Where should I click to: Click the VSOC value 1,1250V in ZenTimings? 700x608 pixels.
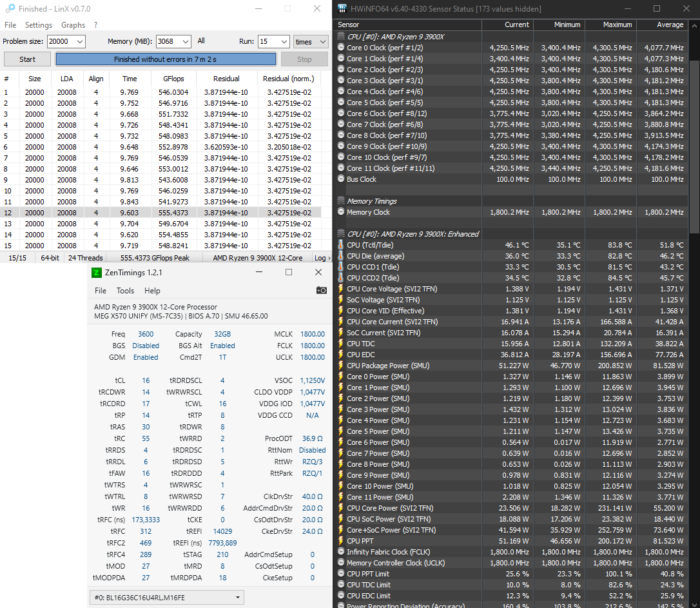[x=313, y=380]
